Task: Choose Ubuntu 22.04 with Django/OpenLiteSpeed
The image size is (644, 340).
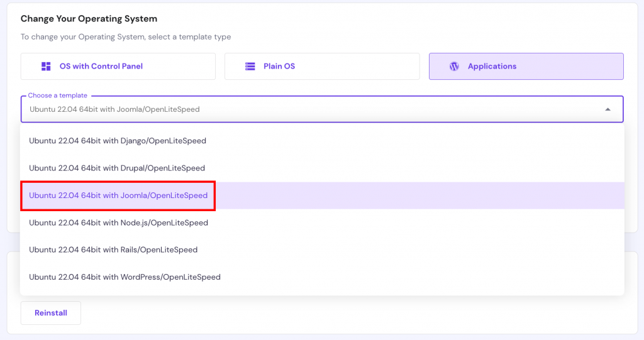Action: (118, 141)
